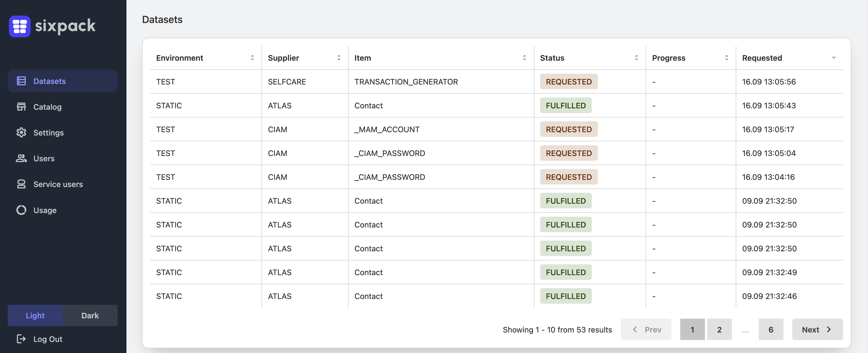This screenshot has height=353, width=868.
Task: Click the Next page button
Action: [x=817, y=329]
